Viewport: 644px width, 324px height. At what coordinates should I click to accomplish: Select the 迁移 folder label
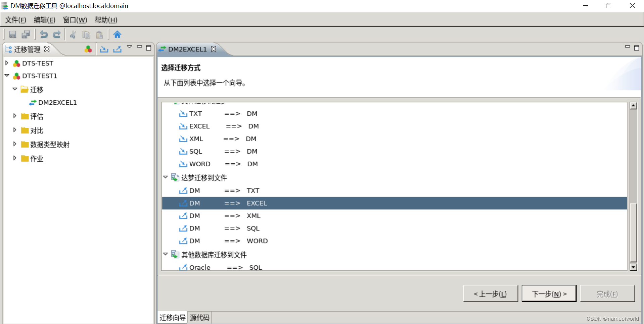(x=37, y=90)
